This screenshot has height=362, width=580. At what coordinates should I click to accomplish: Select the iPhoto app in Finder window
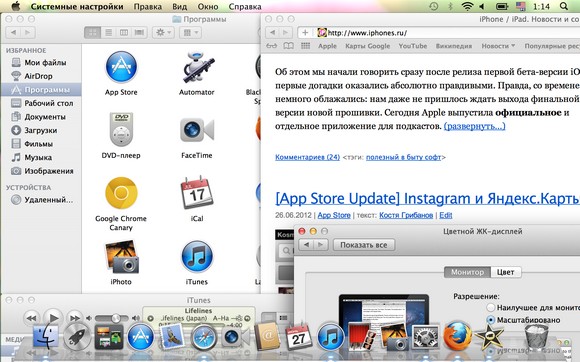pos(121,257)
